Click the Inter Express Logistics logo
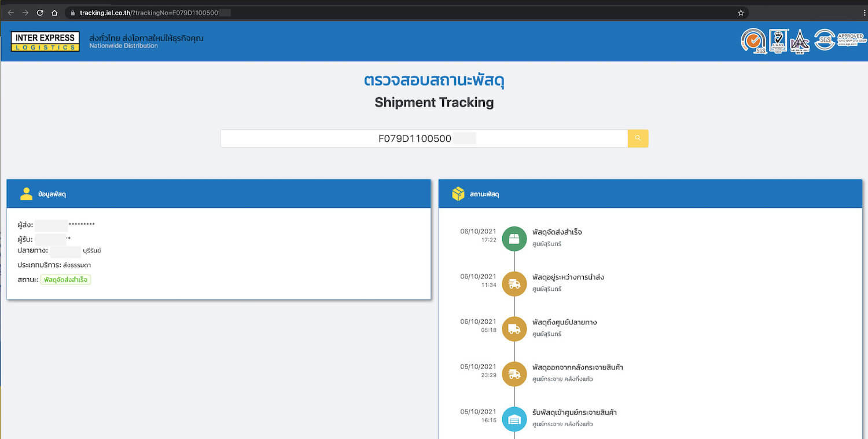The image size is (868, 439). tap(45, 42)
